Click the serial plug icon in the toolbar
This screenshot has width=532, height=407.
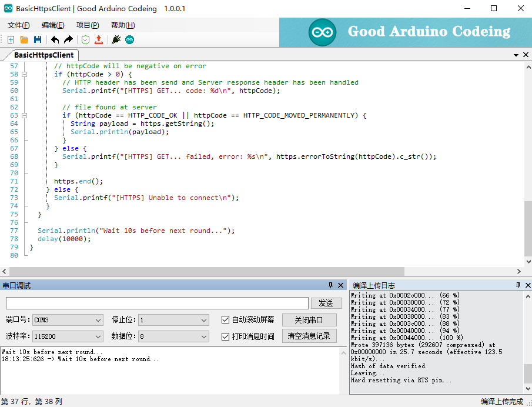point(115,39)
